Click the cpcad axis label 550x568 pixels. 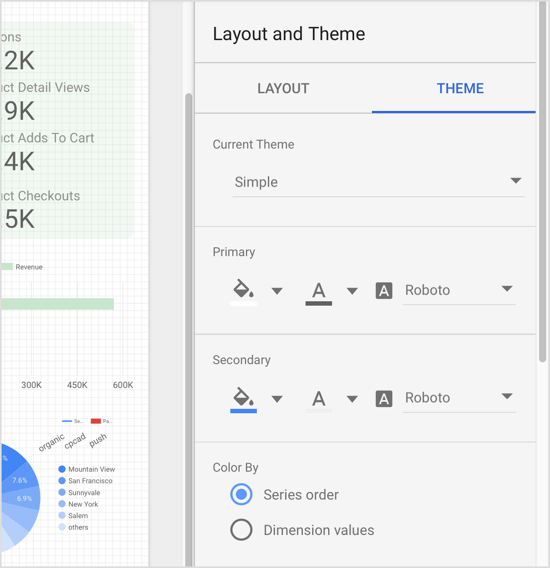pos(75,441)
